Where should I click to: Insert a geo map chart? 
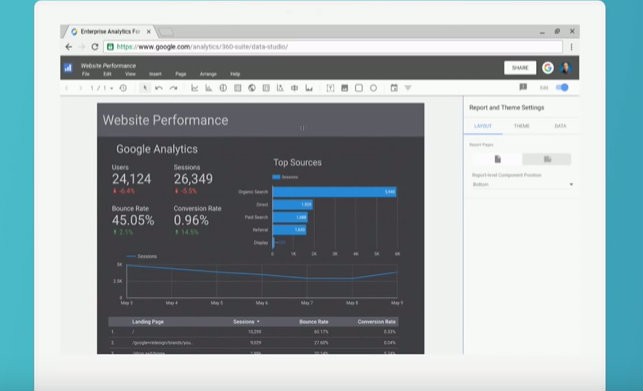pyautogui.click(x=252, y=88)
